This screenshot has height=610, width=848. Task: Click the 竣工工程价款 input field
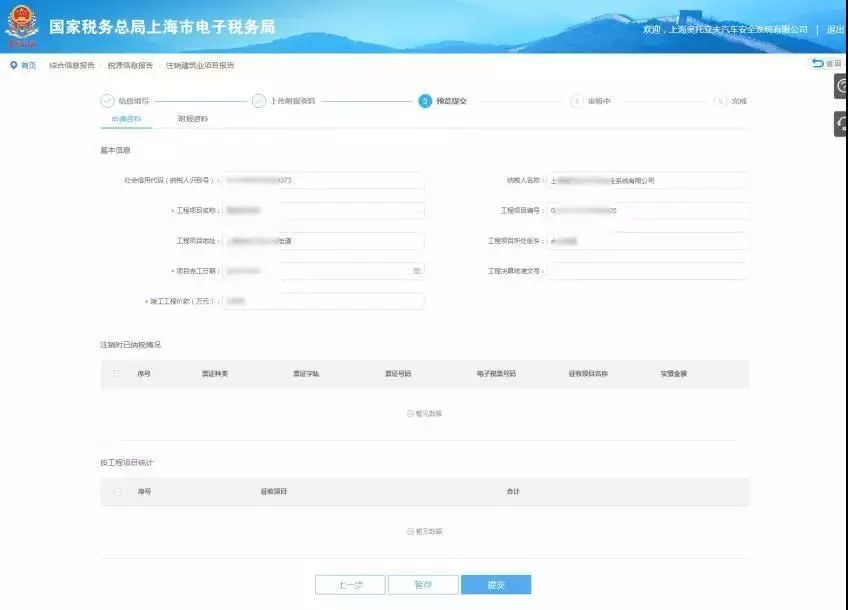click(x=323, y=301)
